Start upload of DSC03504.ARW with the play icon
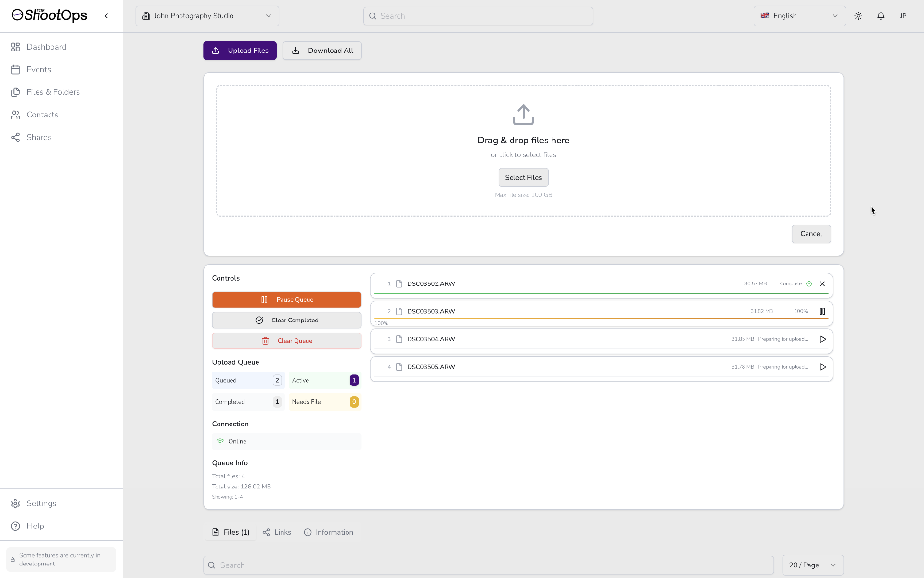 tap(822, 339)
